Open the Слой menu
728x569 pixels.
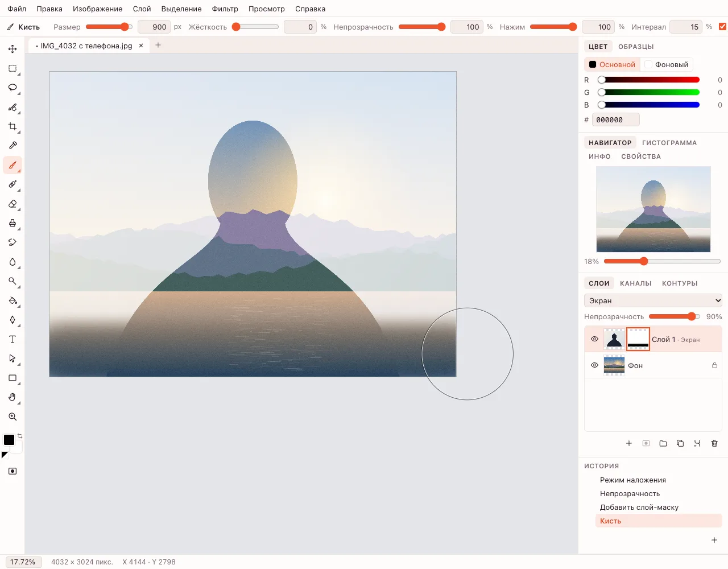pyautogui.click(x=142, y=9)
